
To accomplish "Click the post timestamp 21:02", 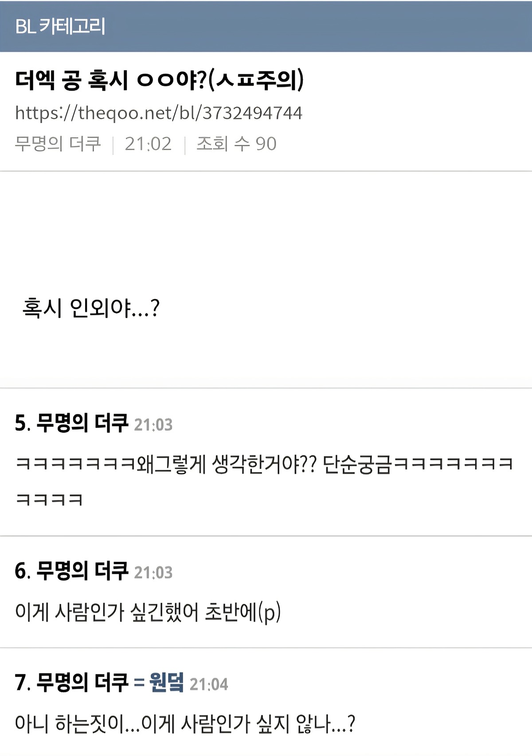I will pyautogui.click(x=148, y=144).
